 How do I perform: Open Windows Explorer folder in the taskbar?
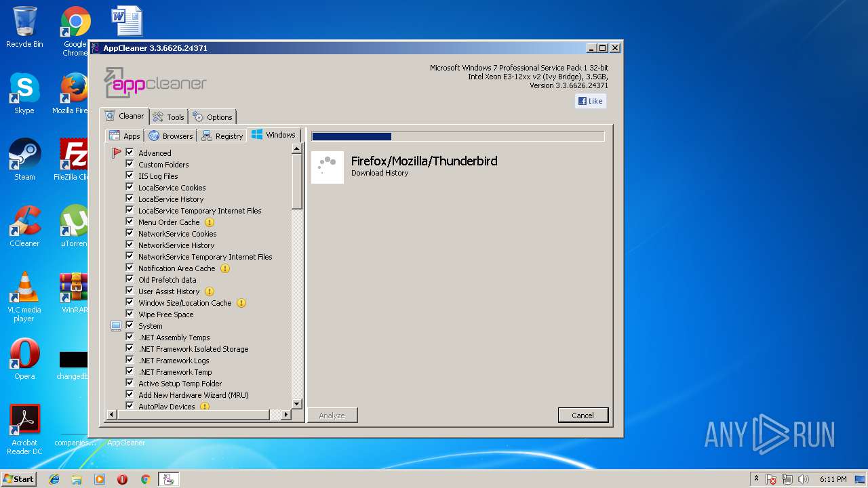click(77, 479)
